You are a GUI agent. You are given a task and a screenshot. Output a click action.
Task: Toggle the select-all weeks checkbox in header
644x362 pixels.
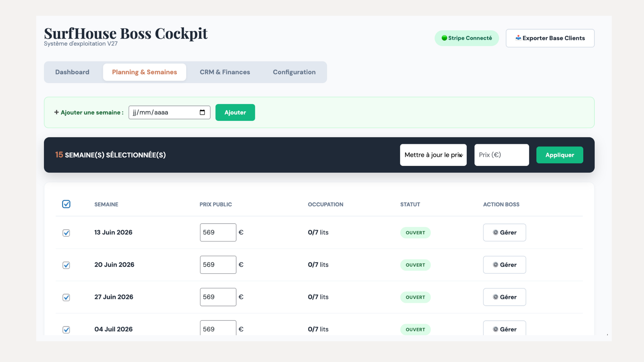(66, 204)
